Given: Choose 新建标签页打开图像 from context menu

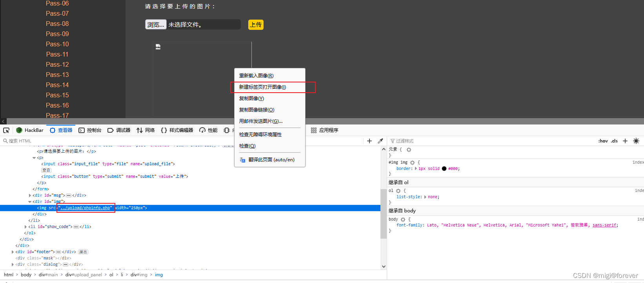Looking at the screenshot, I should click(262, 87).
